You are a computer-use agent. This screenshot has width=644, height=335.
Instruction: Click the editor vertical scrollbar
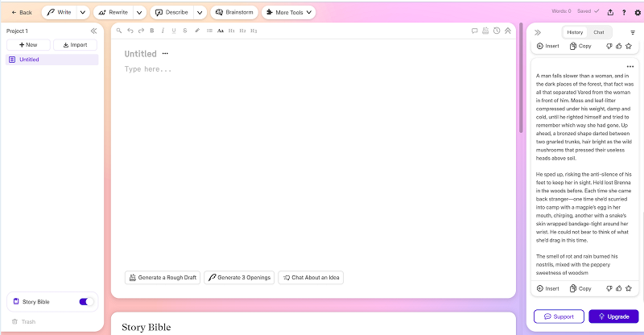(521, 78)
